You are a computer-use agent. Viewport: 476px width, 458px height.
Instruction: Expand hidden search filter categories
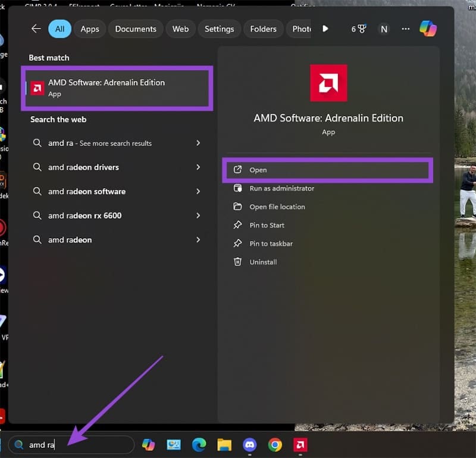(x=325, y=28)
